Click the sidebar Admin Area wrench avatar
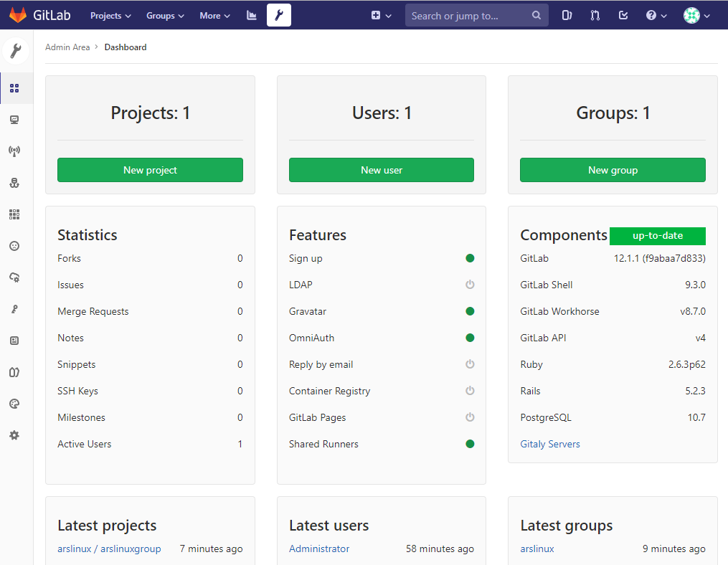728x565 pixels. tap(16, 51)
